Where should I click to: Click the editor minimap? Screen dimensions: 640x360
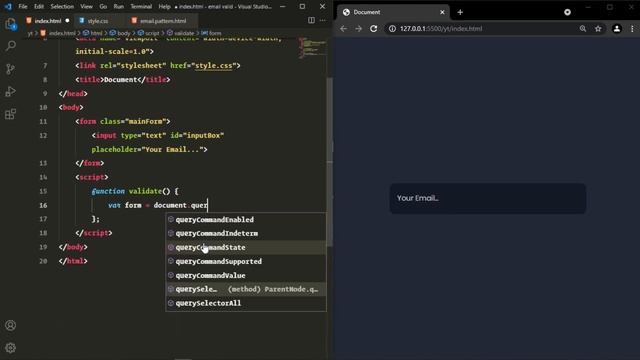[x=312, y=48]
